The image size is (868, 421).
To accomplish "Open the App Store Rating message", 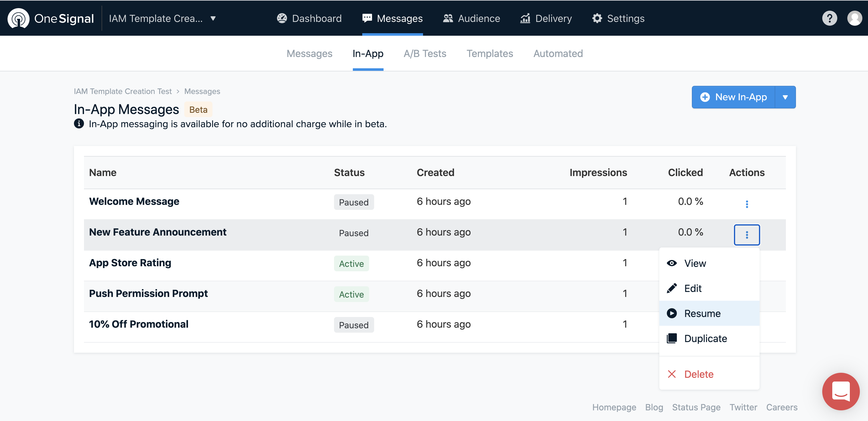I will coord(130,263).
